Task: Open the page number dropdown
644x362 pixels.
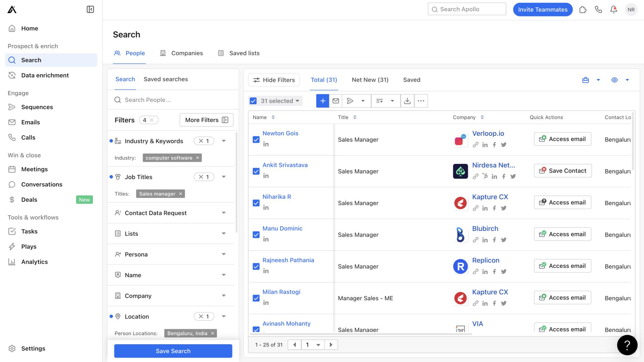Action: click(313, 345)
